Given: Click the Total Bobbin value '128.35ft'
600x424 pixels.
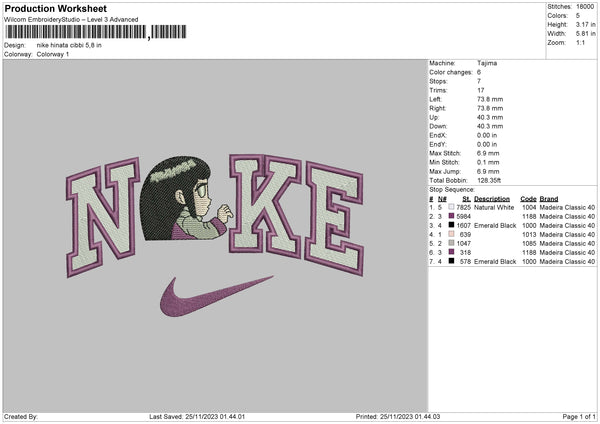Looking at the screenshot, I should [x=489, y=180].
